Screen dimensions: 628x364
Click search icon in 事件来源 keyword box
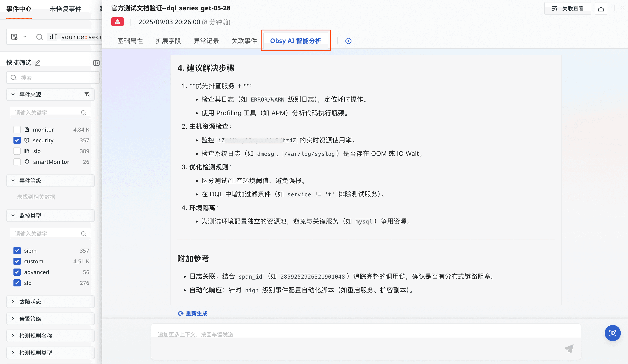point(84,113)
